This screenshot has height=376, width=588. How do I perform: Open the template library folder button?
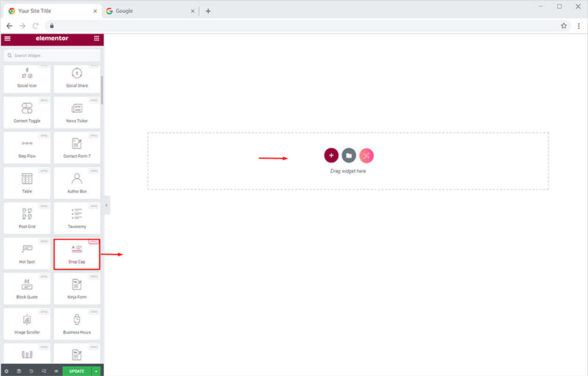point(349,156)
